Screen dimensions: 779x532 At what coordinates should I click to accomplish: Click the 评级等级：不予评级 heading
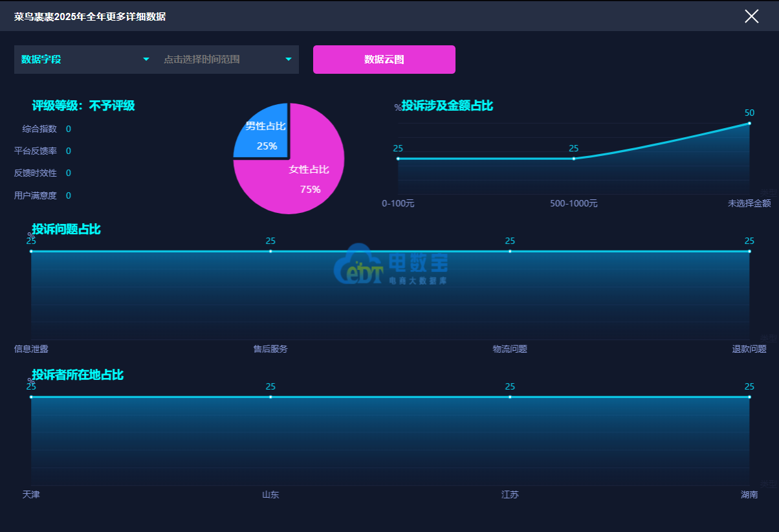tap(83, 105)
